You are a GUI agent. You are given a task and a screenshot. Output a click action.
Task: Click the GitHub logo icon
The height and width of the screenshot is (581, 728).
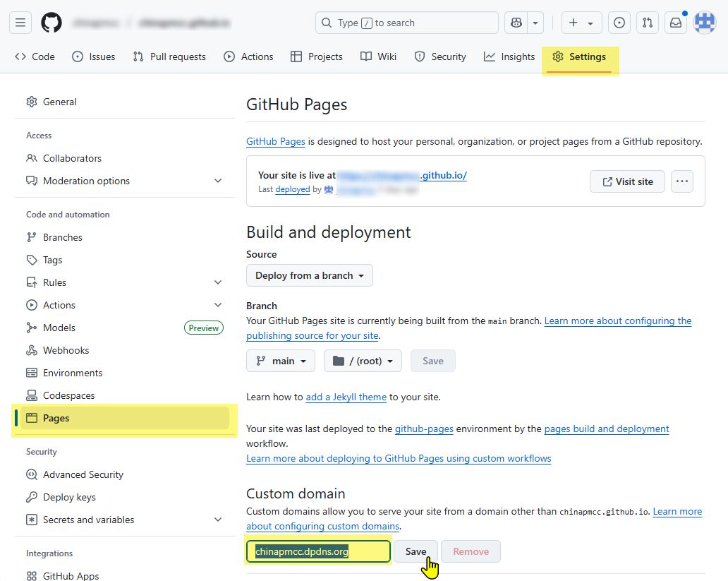pyautogui.click(x=51, y=23)
